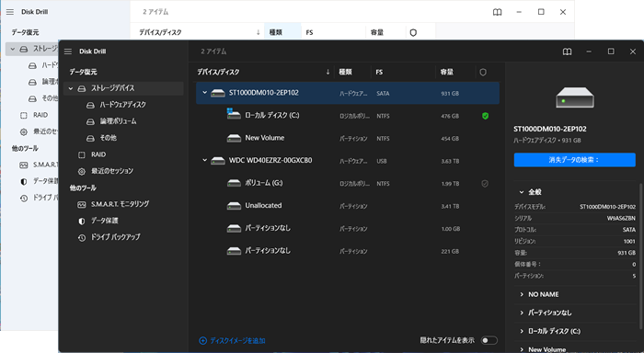
Task: Open hamburger menu in light background window
Action: point(10,12)
